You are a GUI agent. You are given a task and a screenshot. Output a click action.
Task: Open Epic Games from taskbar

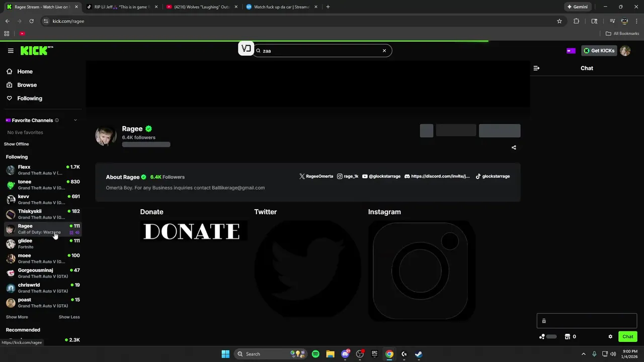tap(374, 354)
